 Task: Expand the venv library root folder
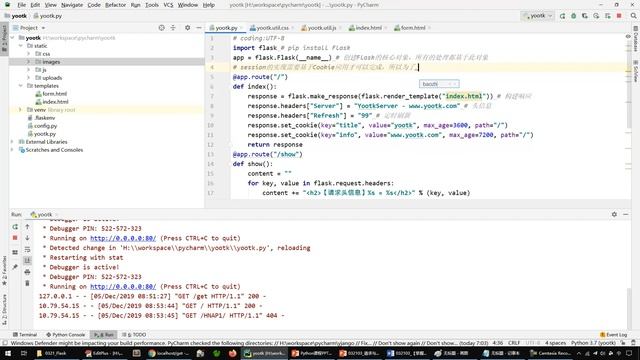[x=20, y=110]
